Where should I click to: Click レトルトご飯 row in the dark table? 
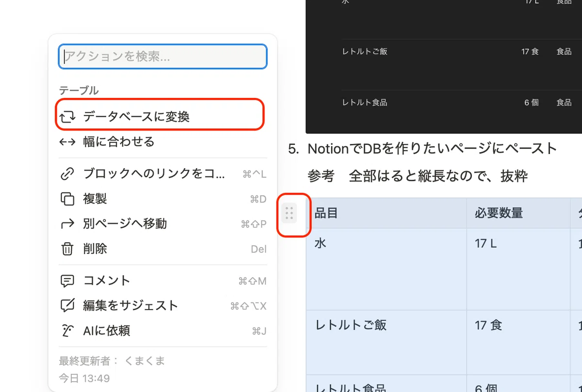[x=365, y=51]
